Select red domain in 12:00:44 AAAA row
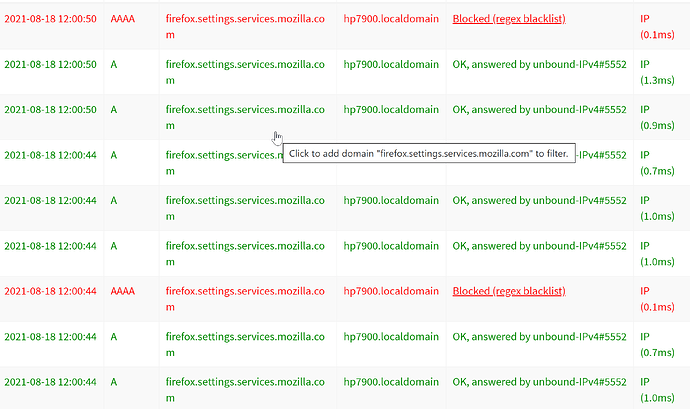 click(245, 291)
